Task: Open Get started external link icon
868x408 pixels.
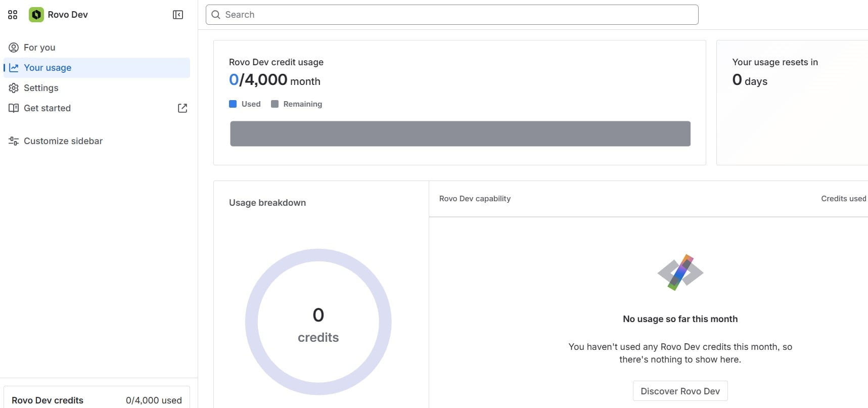Action: tap(182, 108)
